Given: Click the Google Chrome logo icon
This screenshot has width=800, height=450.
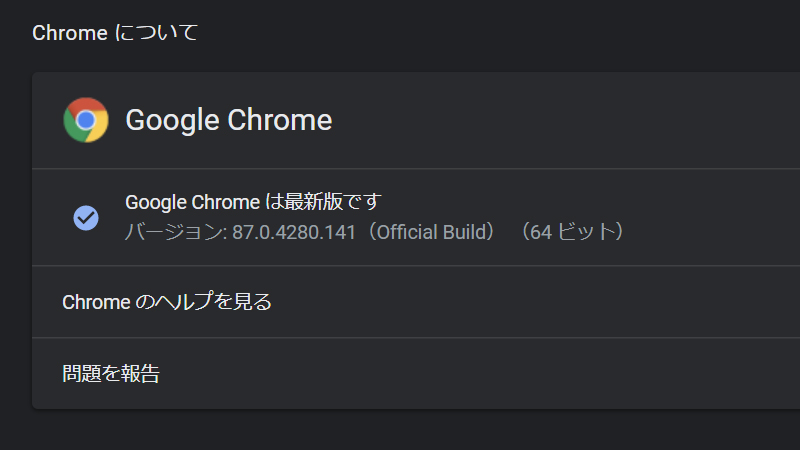Looking at the screenshot, I should (x=86, y=120).
